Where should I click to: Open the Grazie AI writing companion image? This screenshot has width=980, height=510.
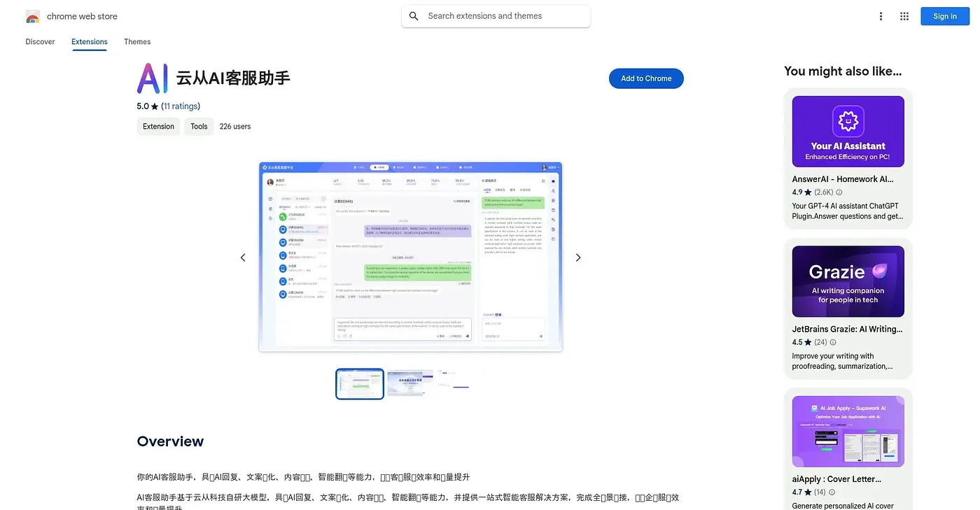tap(848, 281)
